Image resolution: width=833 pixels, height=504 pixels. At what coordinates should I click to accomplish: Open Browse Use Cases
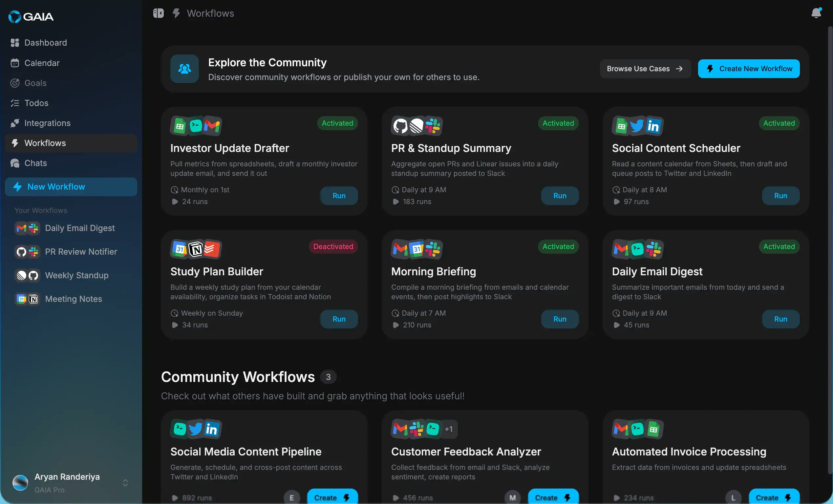pos(644,69)
